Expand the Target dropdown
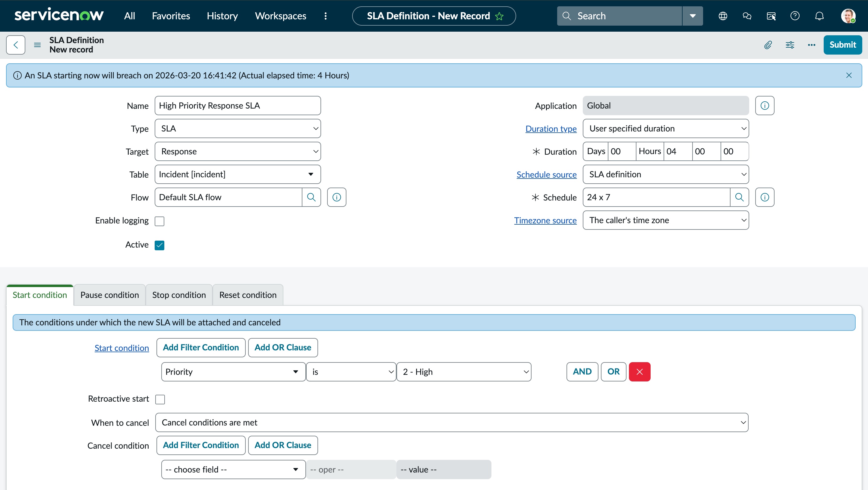868x490 pixels. 238,151
